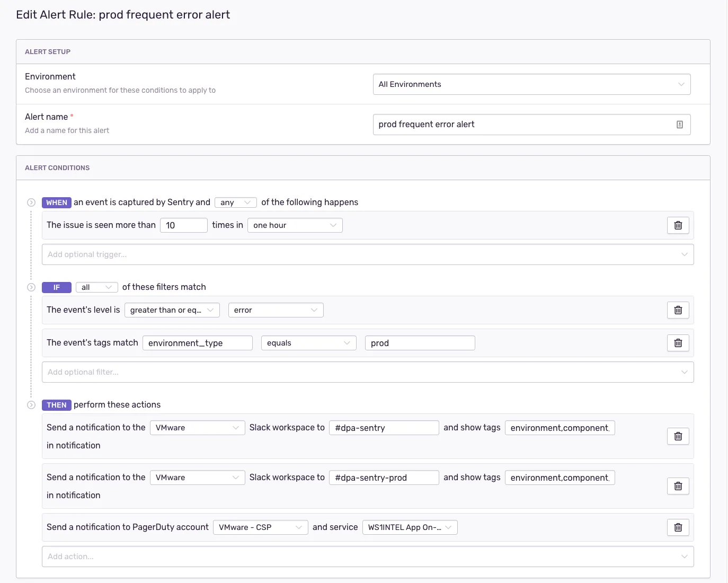This screenshot has width=728, height=583.
Task: Click the tag key field 'environment_type'
Action: click(197, 343)
